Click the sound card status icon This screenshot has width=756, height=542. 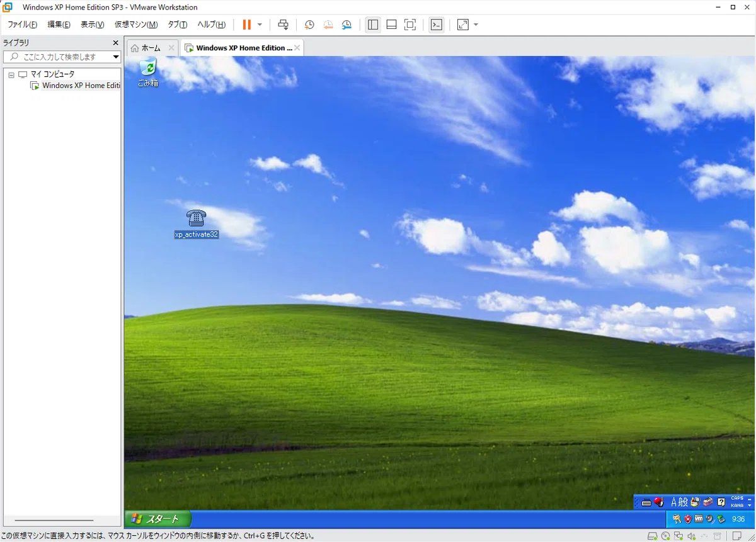691,536
